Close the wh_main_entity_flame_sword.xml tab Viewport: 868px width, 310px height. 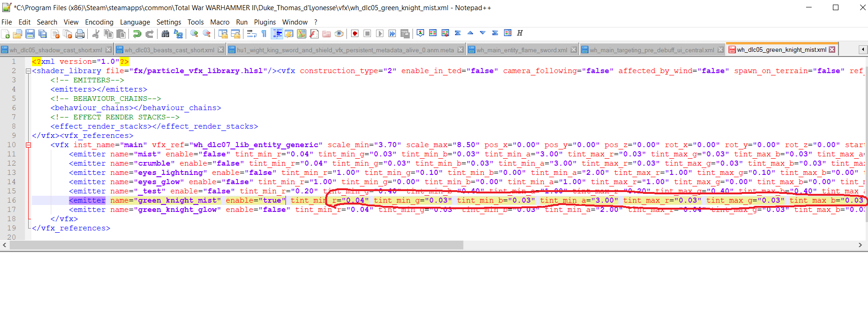[574, 50]
